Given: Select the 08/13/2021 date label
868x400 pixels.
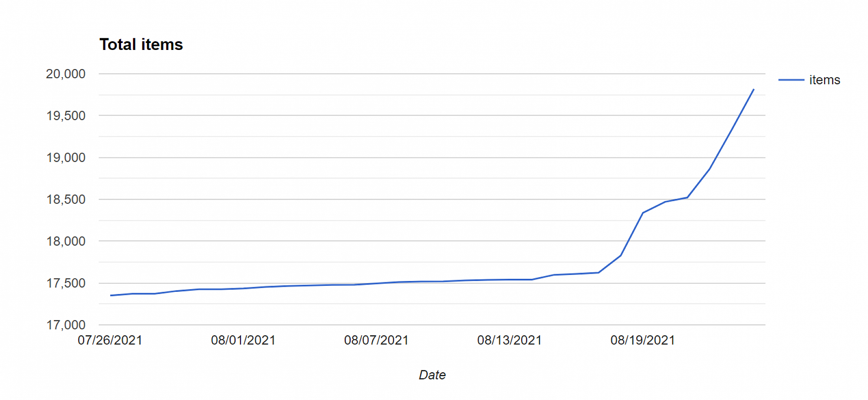Looking at the screenshot, I should click(510, 340).
